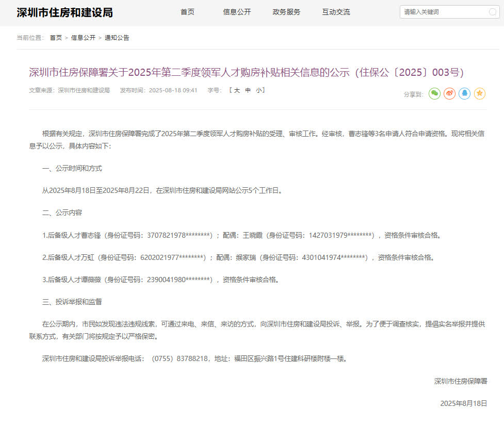Click signature 深圳市住房保障署
The image size is (504, 425).
[x=461, y=381]
